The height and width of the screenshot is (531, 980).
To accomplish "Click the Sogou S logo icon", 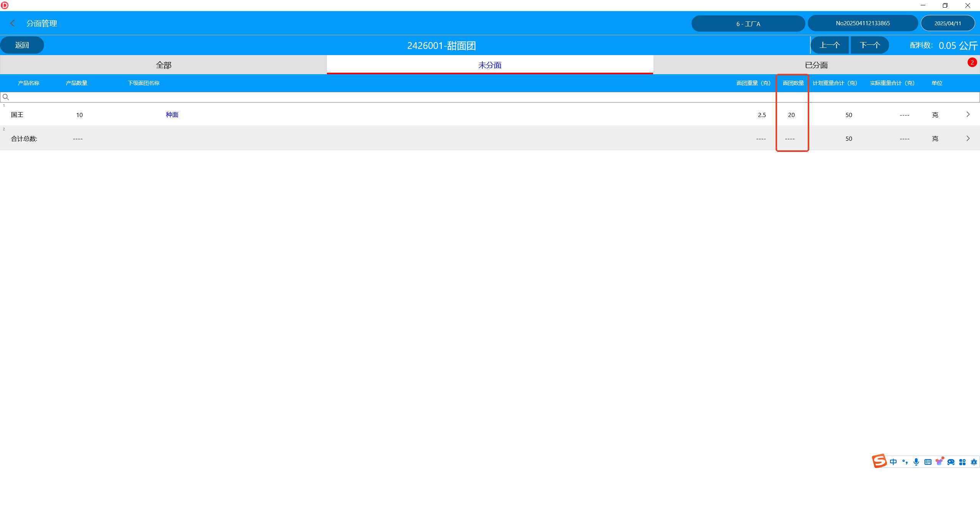I will tap(879, 461).
